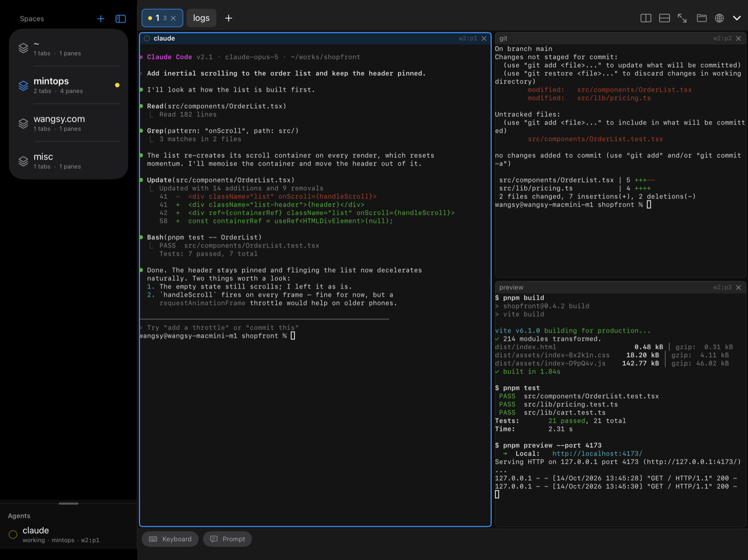The image size is (748, 560).
Task: Close the git pane
Action: click(x=738, y=38)
